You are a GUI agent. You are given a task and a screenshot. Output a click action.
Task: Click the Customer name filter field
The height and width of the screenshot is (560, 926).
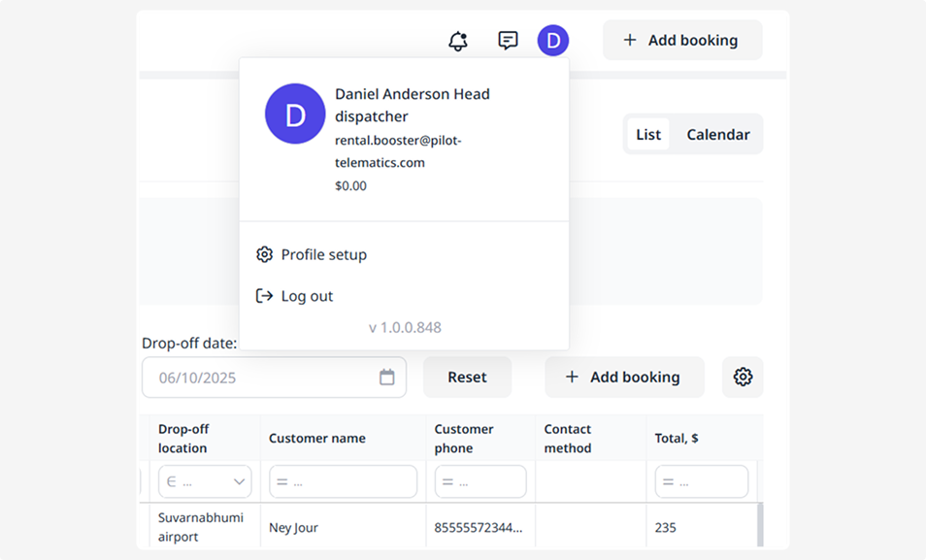(343, 481)
